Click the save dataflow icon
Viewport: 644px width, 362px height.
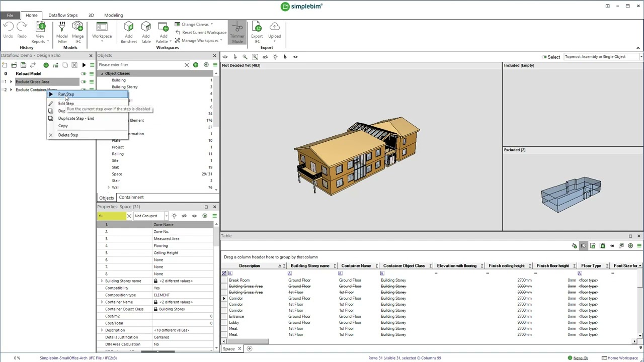coord(23,65)
